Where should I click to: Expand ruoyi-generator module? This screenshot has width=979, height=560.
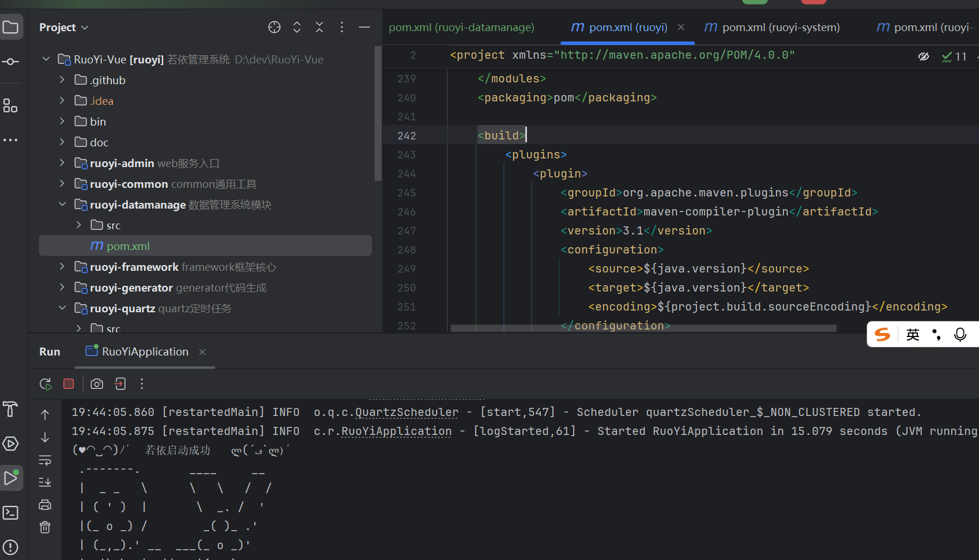click(x=62, y=287)
